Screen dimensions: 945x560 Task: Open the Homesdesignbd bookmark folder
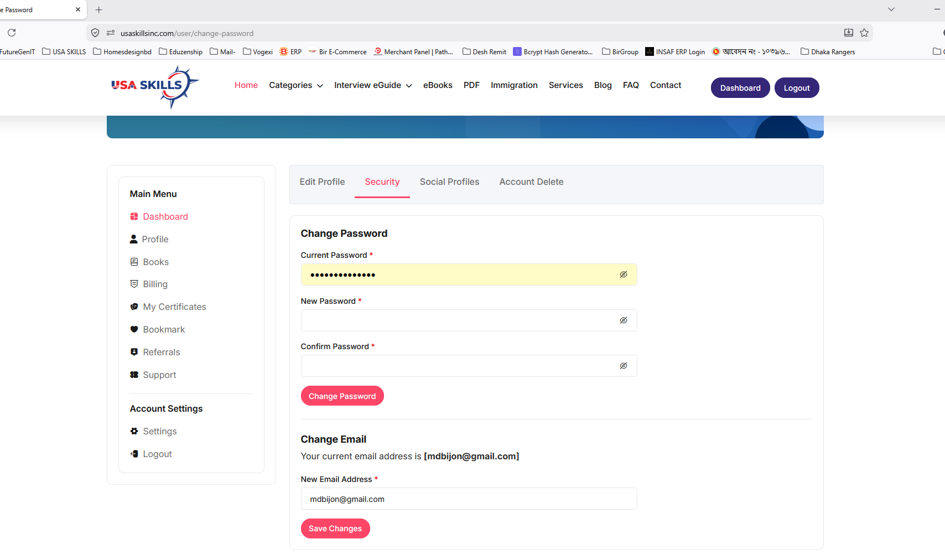click(122, 51)
